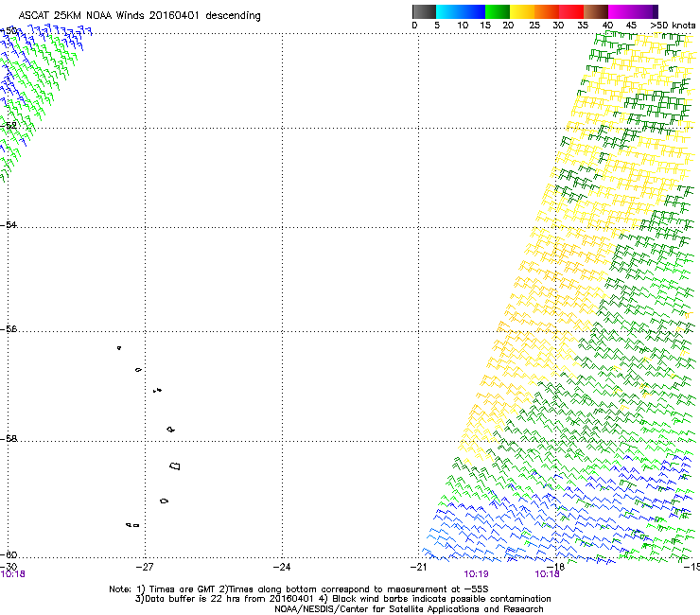Image resolution: width=700 pixels, height=615 pixels.
Task: Select the cyan-to-blue 5-15 knot legend segment
Action: (461, 11)
